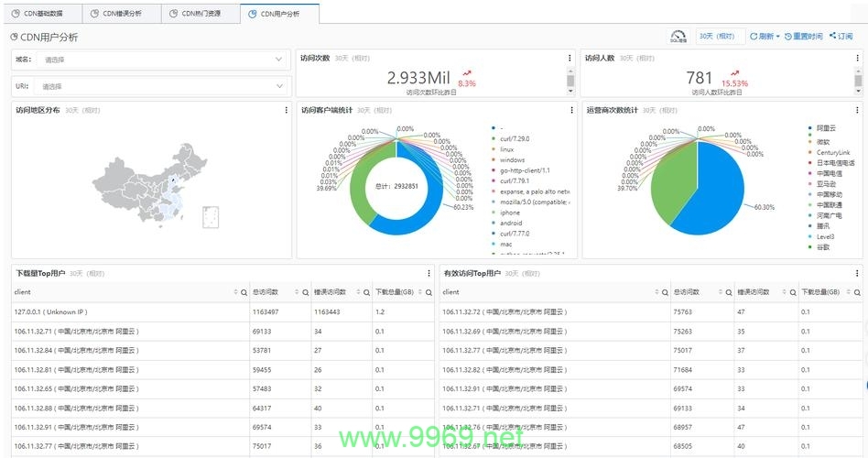Switch to the CDN热门资源 tab

(201, 14)
